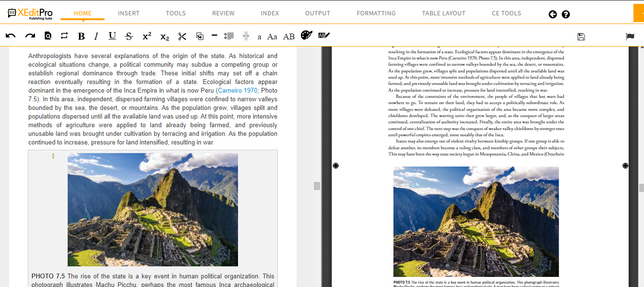Open the find-in-document magnifier icon
Viewport: 644px width, 287px height.
point(48,36)
